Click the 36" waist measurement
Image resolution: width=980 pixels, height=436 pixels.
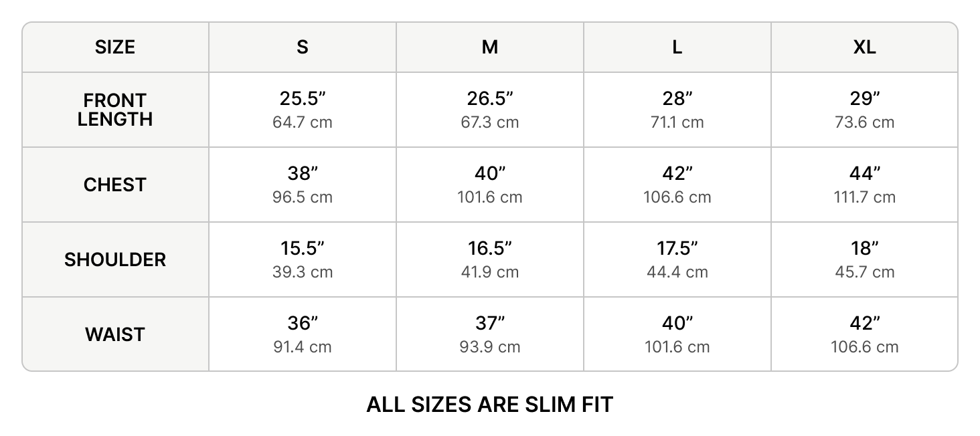click(303, 324)
